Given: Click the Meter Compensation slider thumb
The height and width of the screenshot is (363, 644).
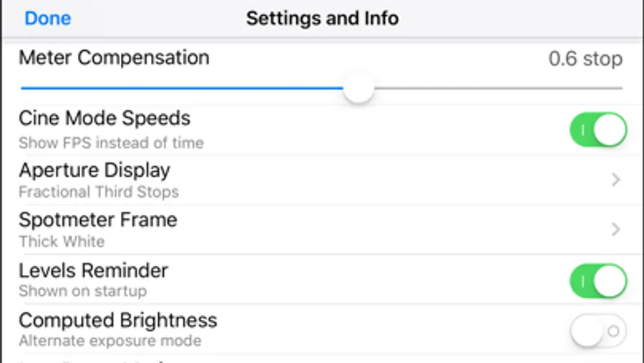Looking at the screenshot, I should point(358,89).
